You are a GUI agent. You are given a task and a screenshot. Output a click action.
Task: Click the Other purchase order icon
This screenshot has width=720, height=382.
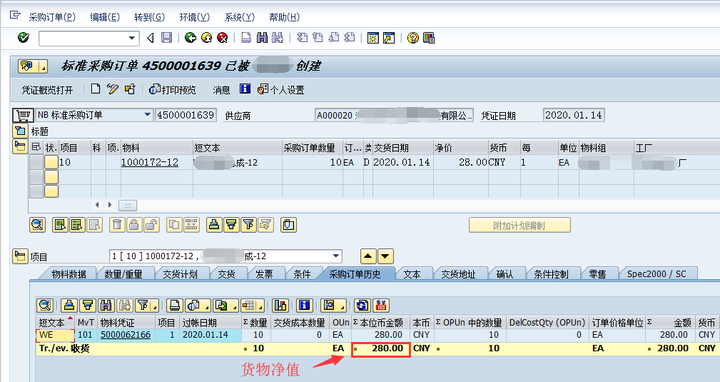(x=130, y=89)
